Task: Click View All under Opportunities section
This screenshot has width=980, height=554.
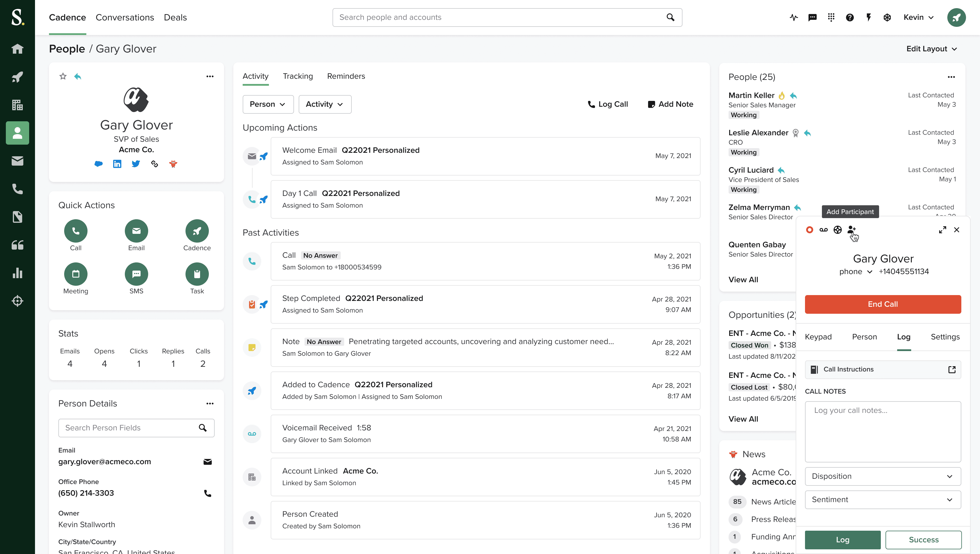Action: point(743,419)
